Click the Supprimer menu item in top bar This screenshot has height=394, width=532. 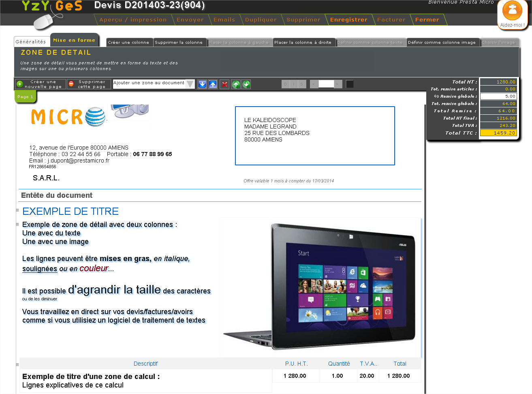pos(303,19)
